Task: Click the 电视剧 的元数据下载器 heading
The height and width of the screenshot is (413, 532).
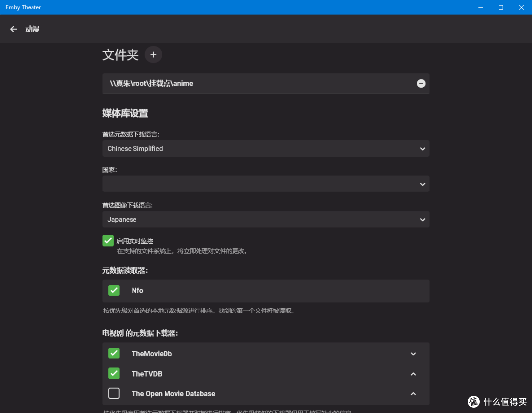Action: coord(140,333)
